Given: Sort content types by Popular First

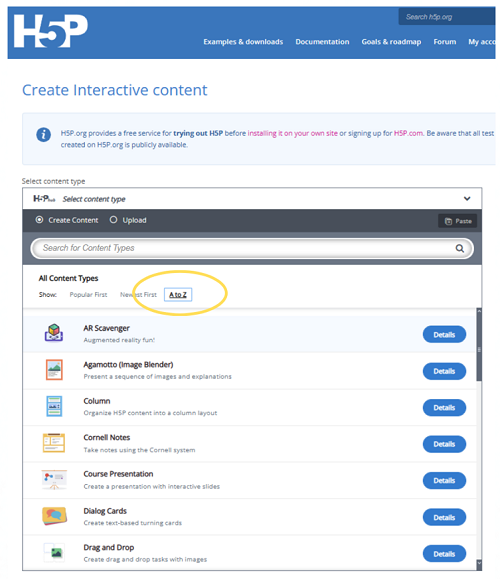Looking at the screenshot, I should tap(88, 295).
